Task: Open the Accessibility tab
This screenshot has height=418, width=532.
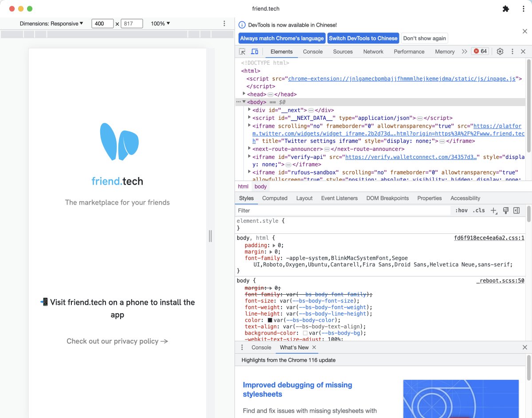Action: 465,198
